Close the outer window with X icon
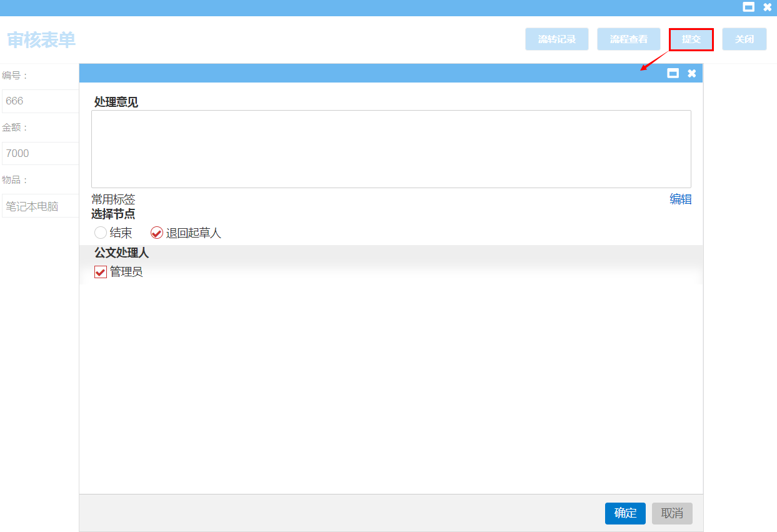Image resolution: width=777 pixels, height=532 pixels. click(767, 8)
